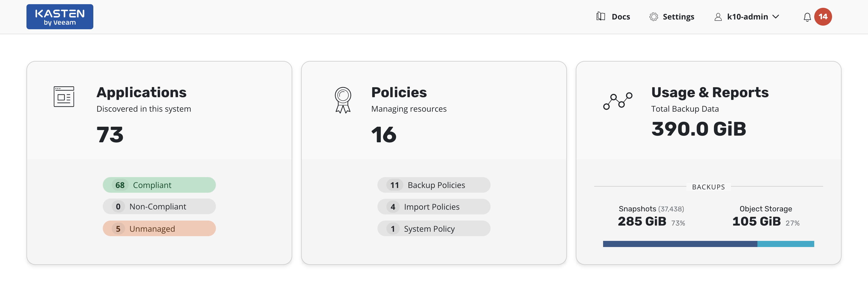Open the 4 Import Policies list
Viewport: 868px width, 286px height.
click(434, 207)
